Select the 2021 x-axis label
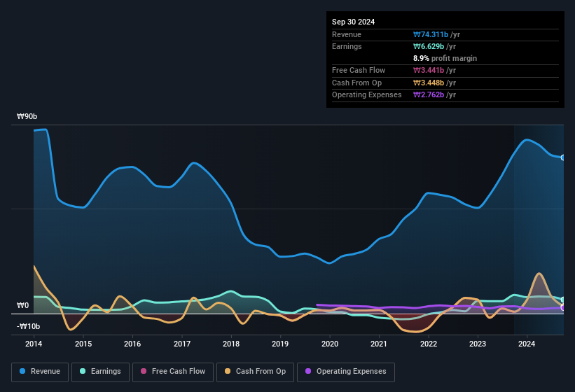575x392 pixels. click(379, 344)
